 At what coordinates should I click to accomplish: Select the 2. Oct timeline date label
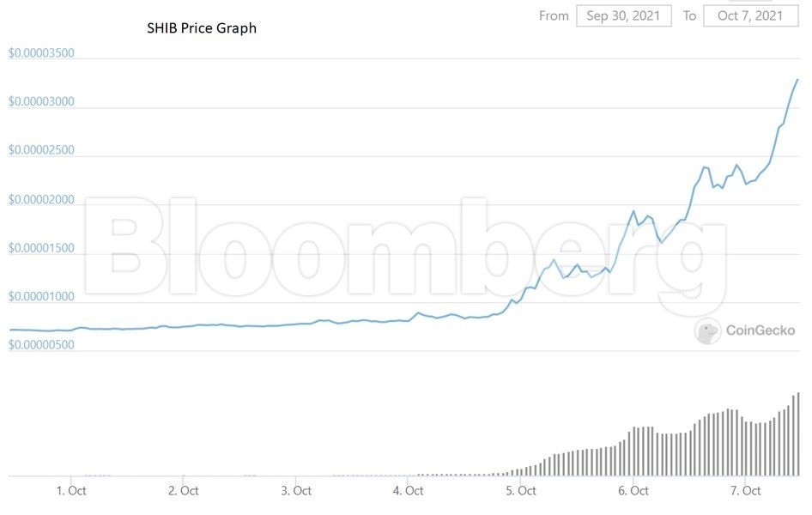(x=184, y=491)
